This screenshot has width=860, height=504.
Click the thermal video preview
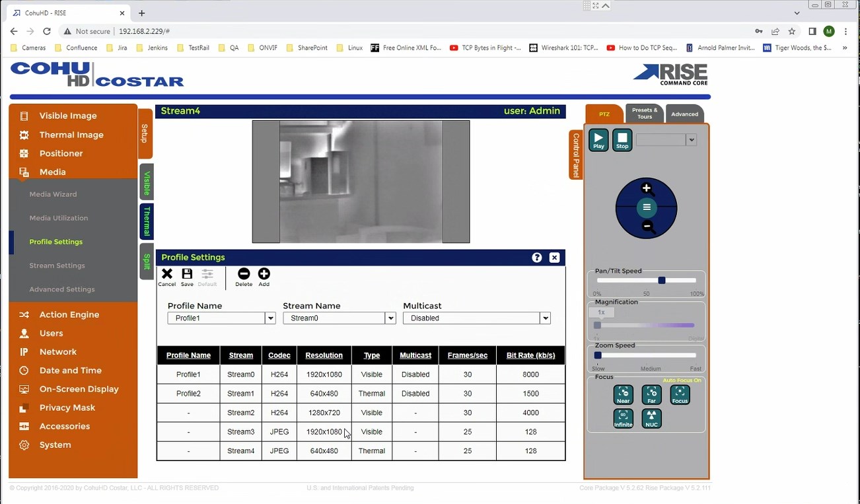pyautogui.click(x=361, y=182)
